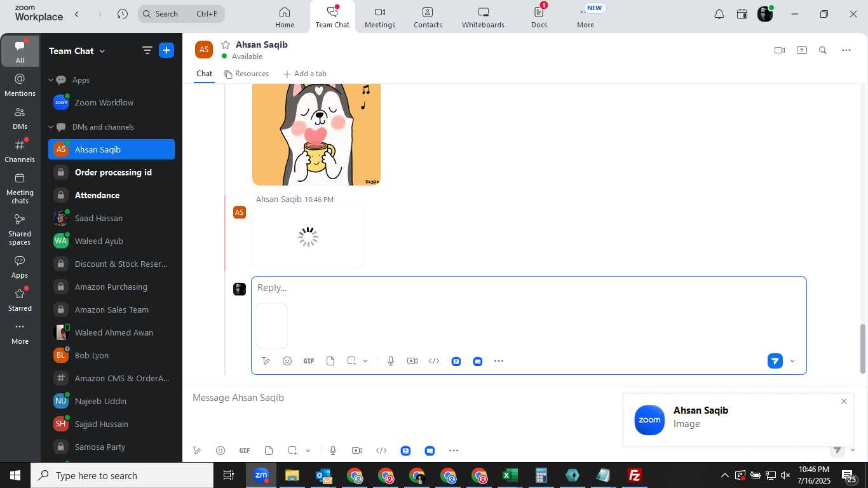Open formatting options in reply box

coord(266,361)
